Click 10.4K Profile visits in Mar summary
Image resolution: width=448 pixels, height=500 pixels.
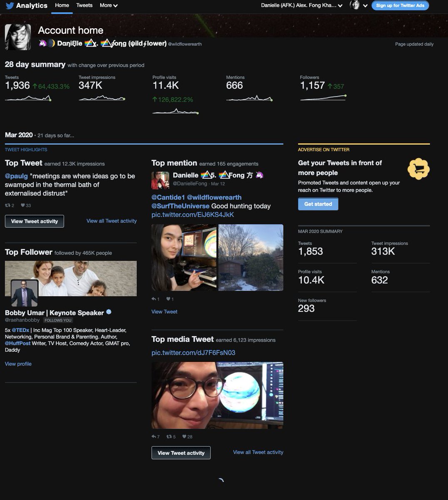point(311,280)
